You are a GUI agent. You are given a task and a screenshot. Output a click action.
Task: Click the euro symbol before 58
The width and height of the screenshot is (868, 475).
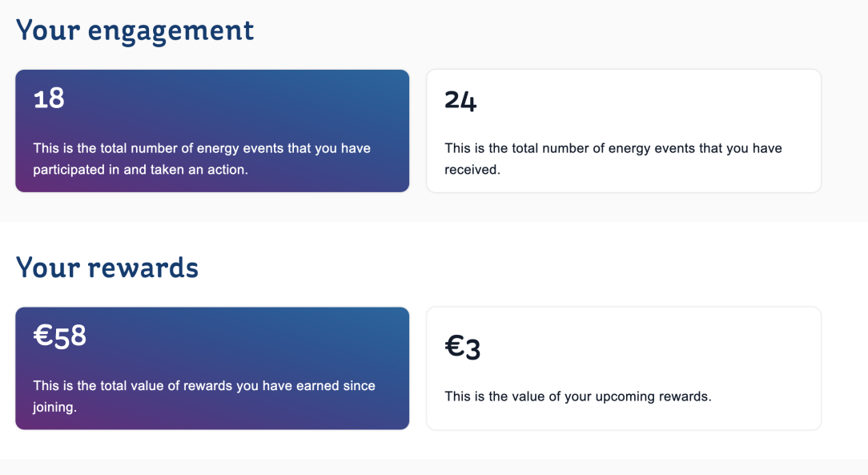42,336
